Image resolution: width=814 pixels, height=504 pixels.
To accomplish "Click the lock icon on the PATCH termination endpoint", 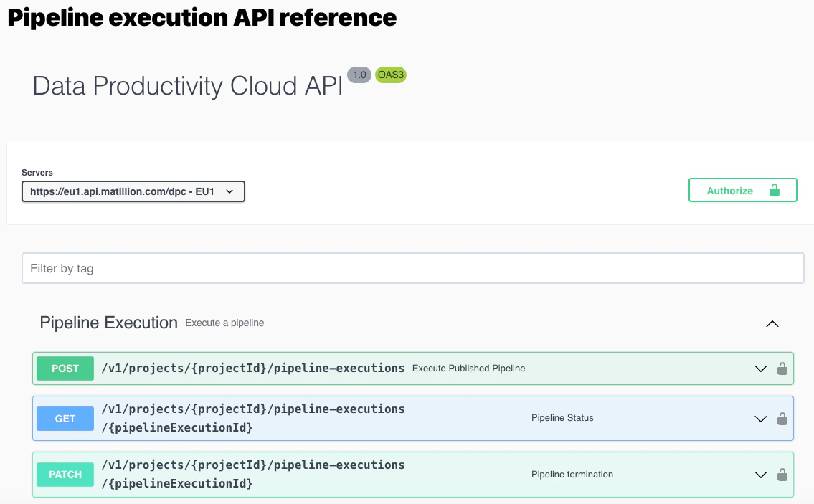I will (782, 474).
